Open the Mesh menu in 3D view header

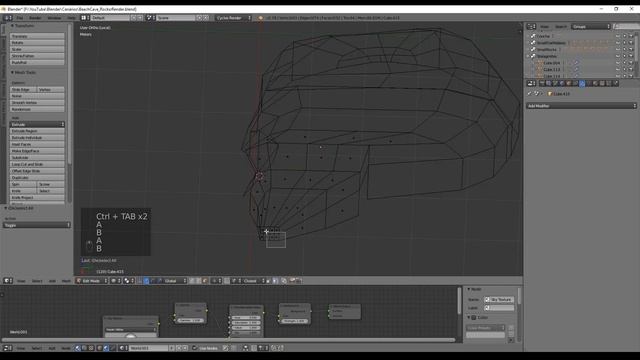(66, 281)
